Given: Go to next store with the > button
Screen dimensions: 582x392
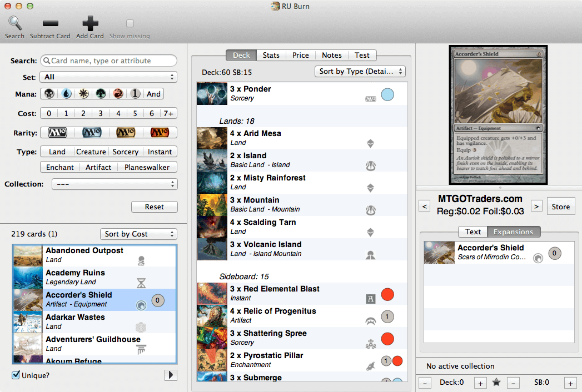Looking at the screenshot, I should pyautogui.click(x=536, y=206).
